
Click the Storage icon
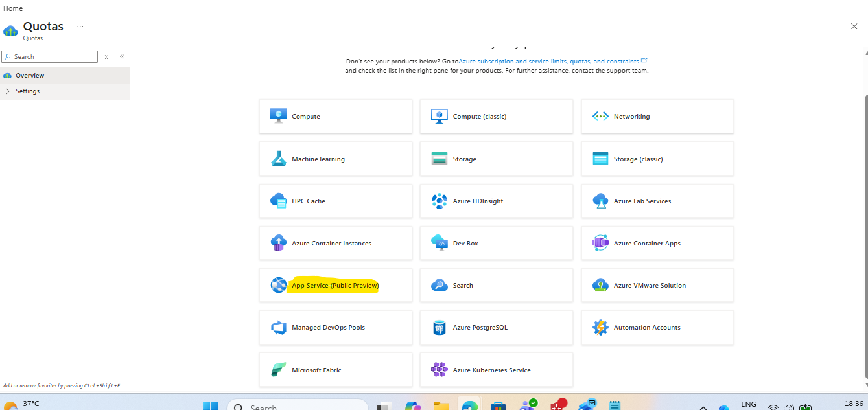440,159
